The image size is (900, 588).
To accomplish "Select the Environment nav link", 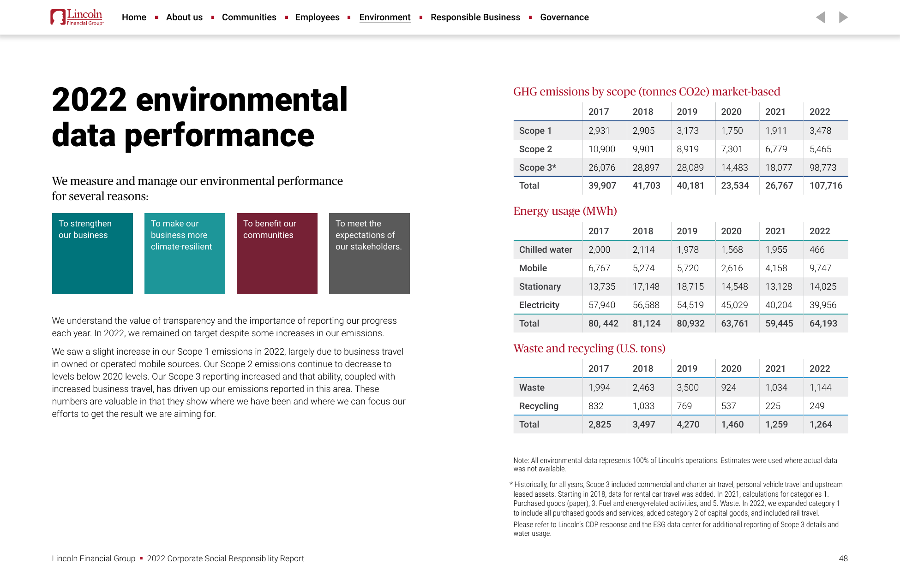I will [x=385, y=17].
